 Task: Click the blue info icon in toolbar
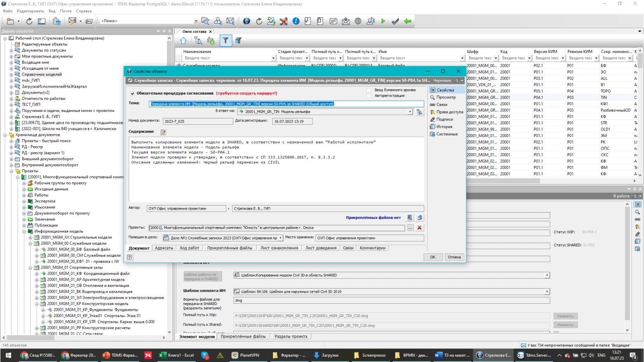[296, 21]
